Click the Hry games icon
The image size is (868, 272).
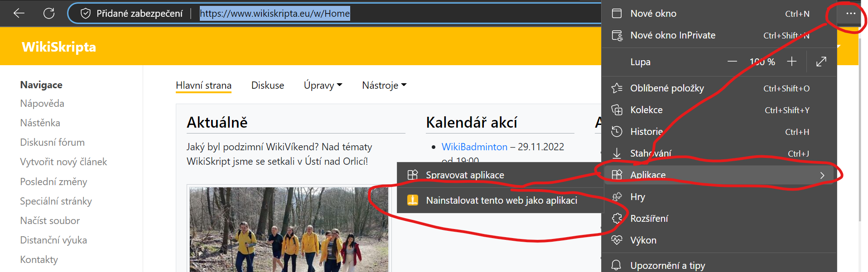click(x=617, y=197)
